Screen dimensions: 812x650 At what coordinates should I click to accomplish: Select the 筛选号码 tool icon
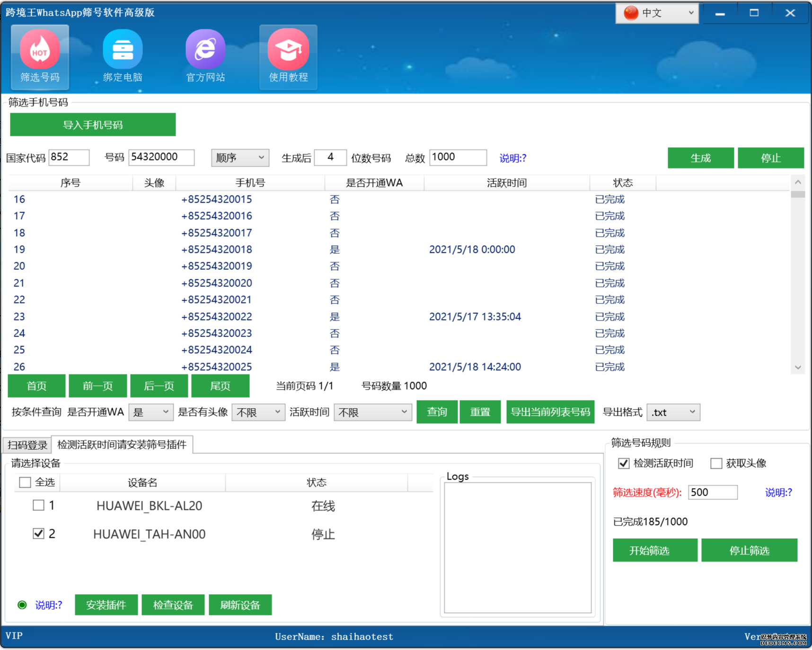tap(40, 56)
